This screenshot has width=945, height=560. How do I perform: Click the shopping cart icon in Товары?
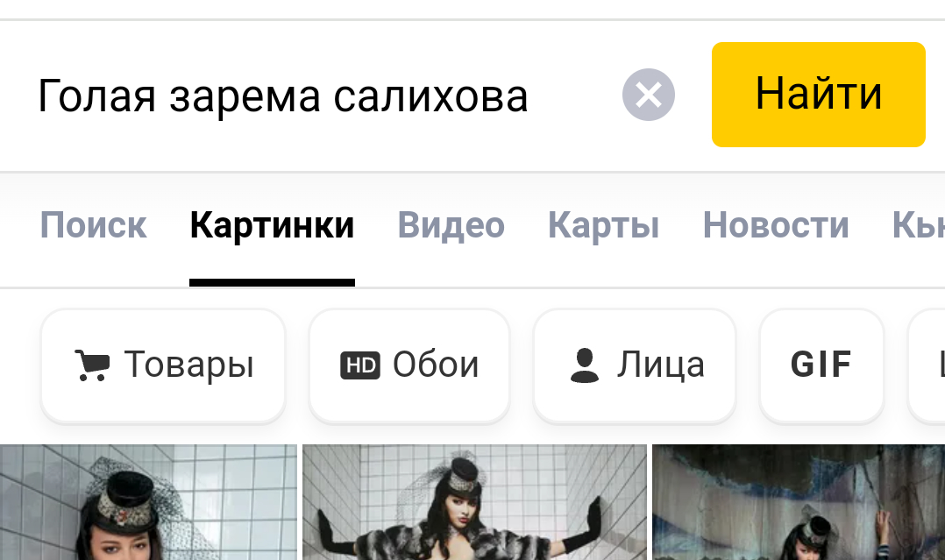click(92, 365)
